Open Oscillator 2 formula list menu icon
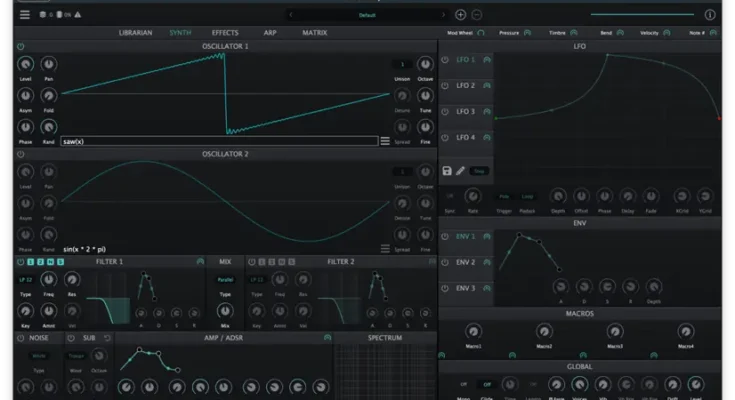 click(x=385, y=249)
